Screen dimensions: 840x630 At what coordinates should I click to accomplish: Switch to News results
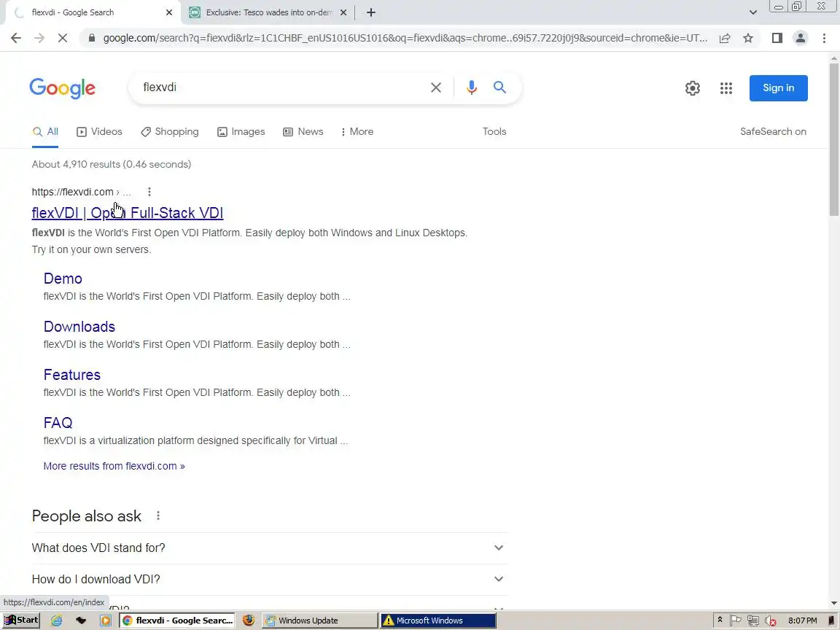[x=303, y=132]
